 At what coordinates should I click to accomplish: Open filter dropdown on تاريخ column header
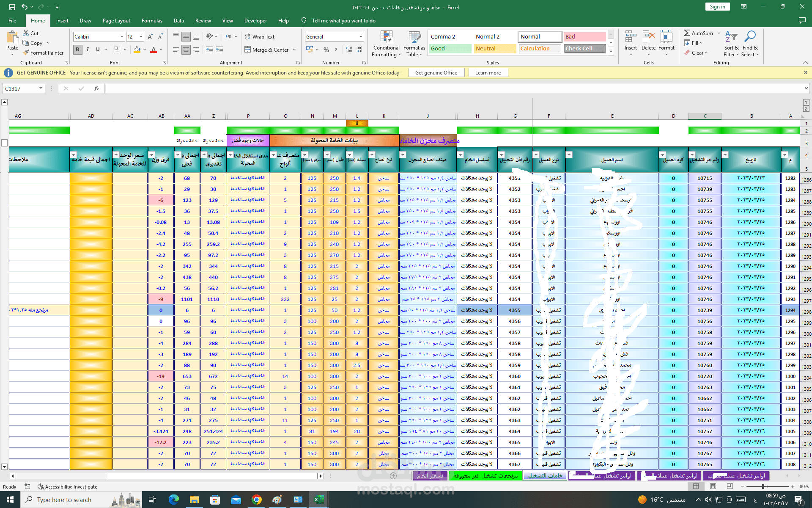pos(725,155)
